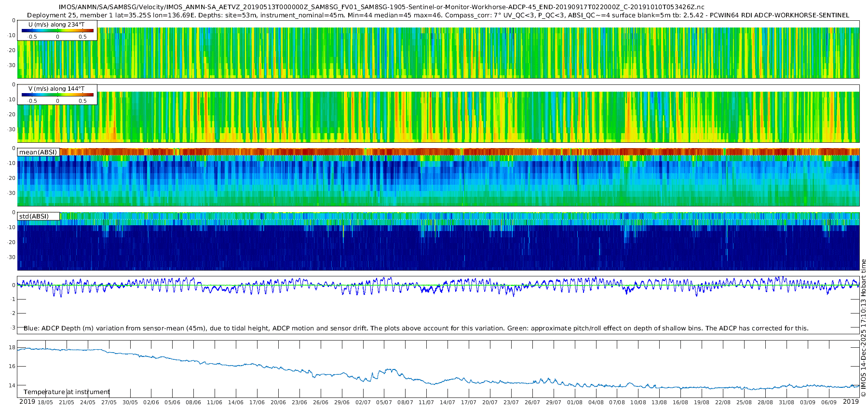Click the 18/05 date tick

(x=45, y=402)
